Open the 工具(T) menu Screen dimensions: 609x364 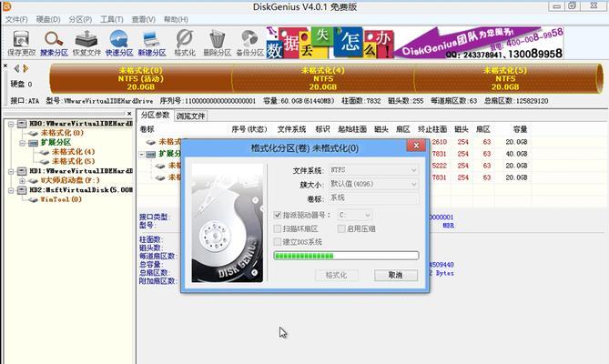[111, 19]
